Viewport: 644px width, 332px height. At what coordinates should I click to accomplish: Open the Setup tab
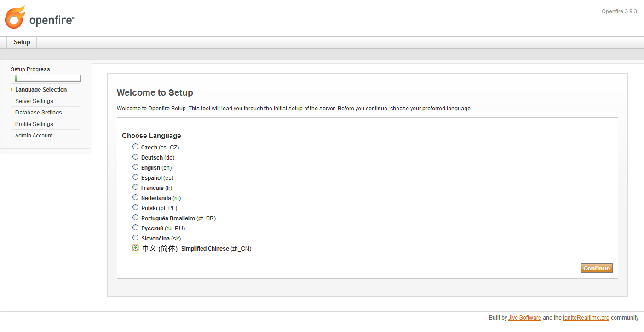pos(22,42)
